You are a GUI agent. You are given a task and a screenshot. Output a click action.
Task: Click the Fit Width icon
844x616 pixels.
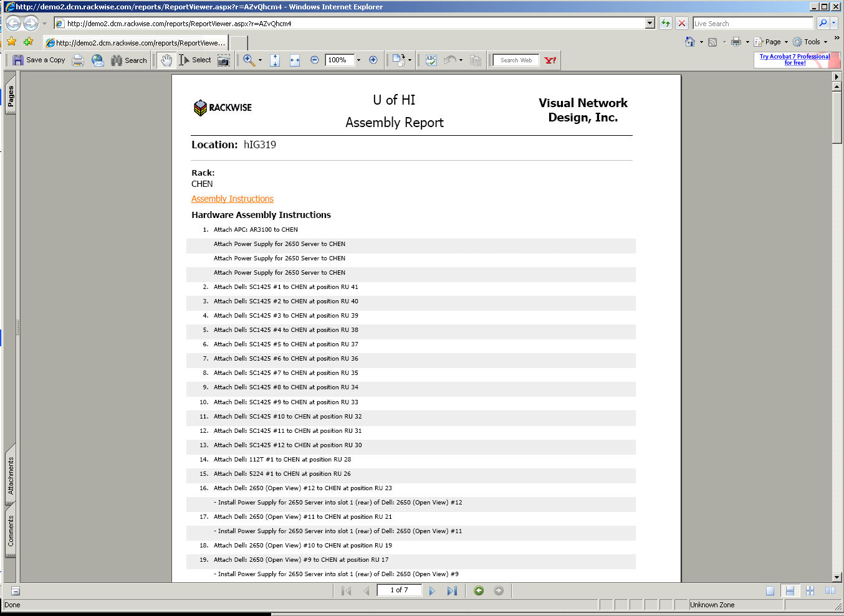(x=295, y=60)
